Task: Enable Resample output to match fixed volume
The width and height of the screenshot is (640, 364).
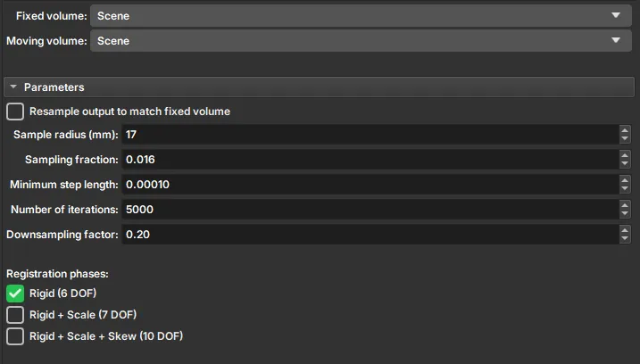Action: pyautogui.click(x=16, y=112)
